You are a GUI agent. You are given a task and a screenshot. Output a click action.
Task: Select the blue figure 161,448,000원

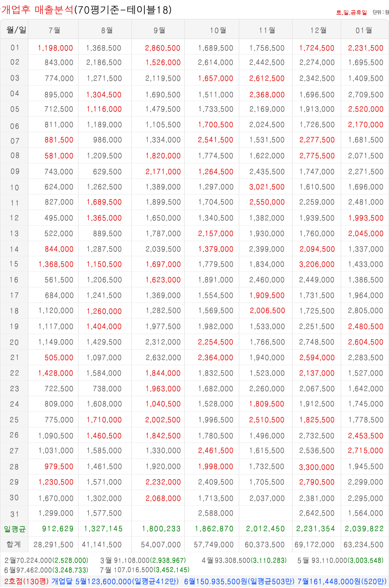(x=335, y=581)
